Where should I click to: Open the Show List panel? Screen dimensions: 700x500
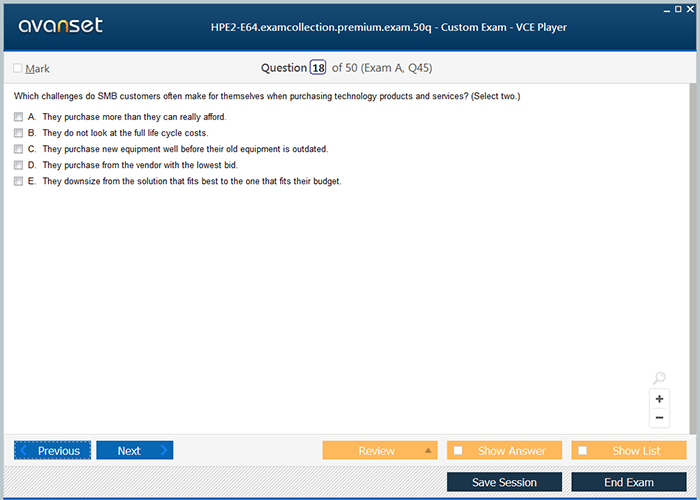coord(629,450)
